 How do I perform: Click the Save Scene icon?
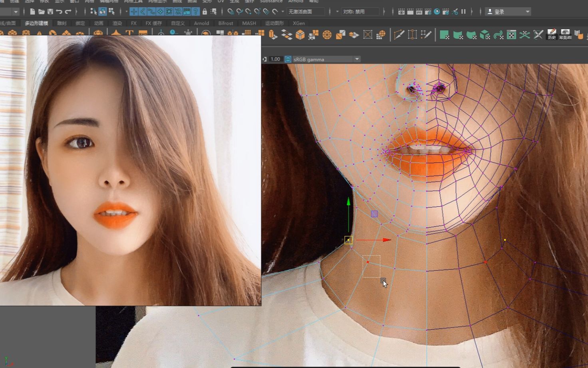[50, 11]
